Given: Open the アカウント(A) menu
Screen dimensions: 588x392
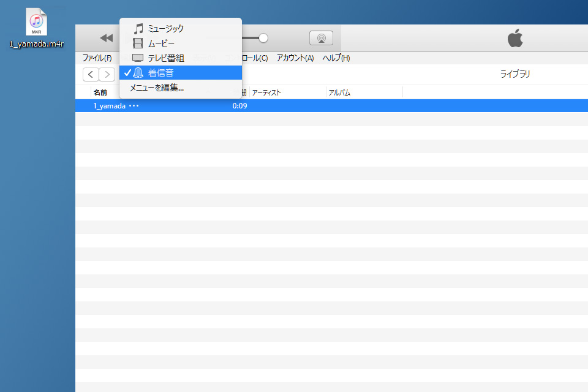Looking at the screenshot, I should click(x=295, y=58).
